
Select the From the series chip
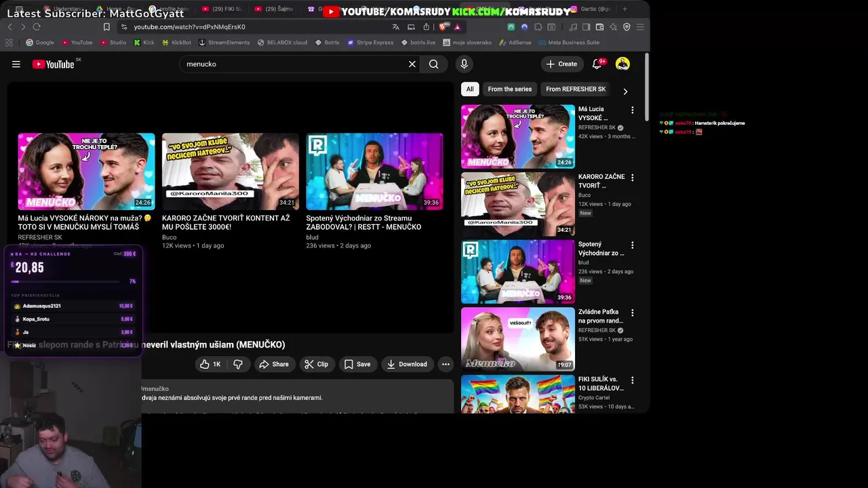pos(510,89)
